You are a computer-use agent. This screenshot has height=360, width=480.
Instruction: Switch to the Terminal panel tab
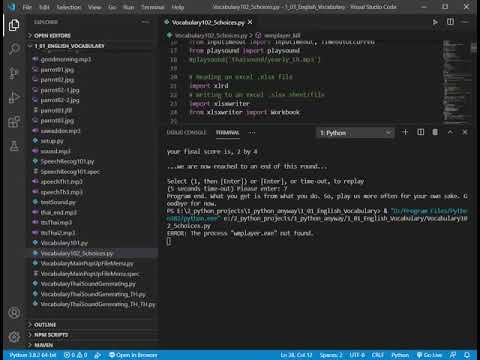tap(227, 132)
